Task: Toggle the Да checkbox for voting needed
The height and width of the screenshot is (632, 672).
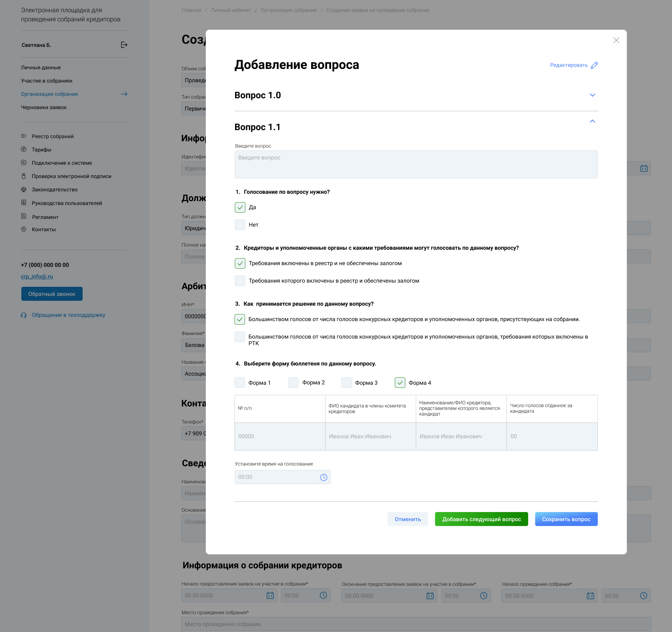Action: coord(240,207)
